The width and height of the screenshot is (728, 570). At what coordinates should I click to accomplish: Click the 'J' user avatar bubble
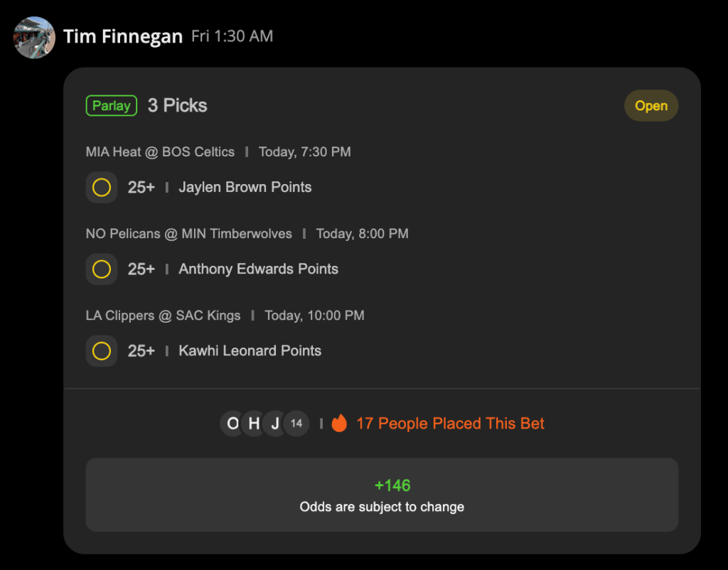(x=275, y=424)
